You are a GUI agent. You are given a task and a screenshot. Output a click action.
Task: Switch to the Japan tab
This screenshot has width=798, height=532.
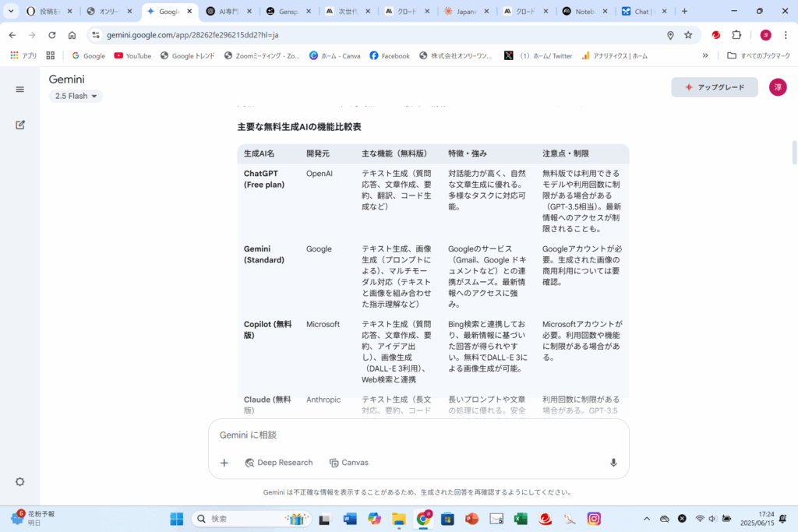point(466,11)
